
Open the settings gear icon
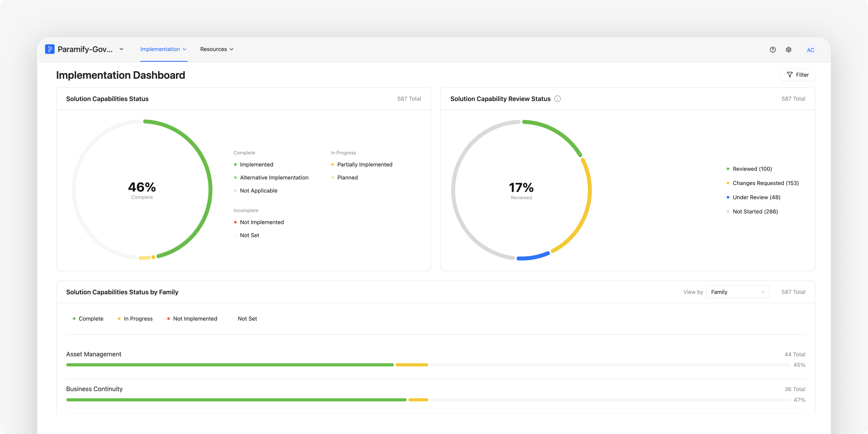(x=788, y=50)
